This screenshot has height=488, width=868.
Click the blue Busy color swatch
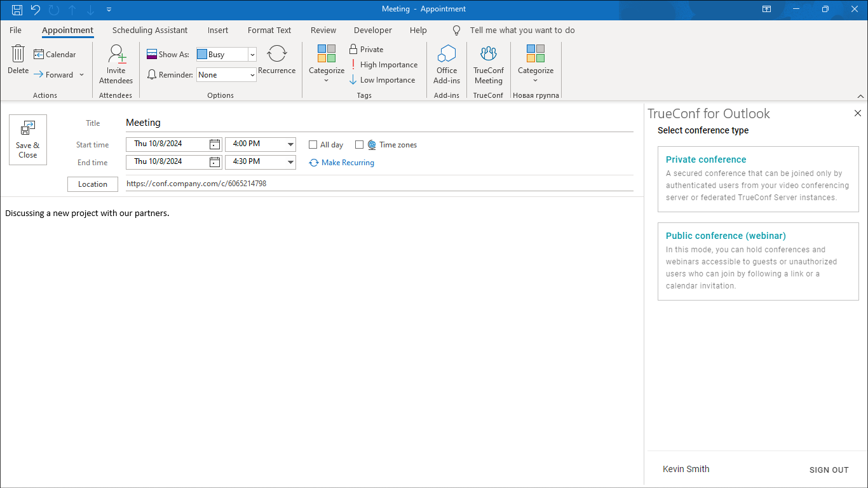pos(202,55)
